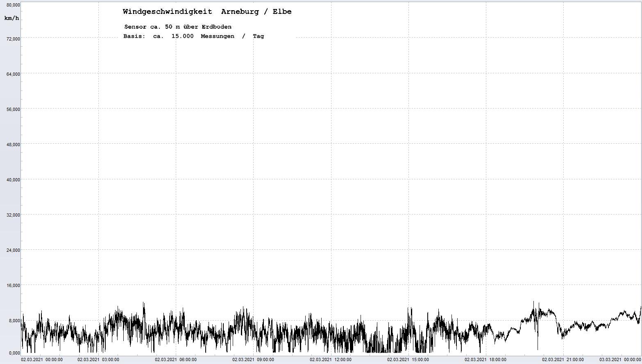
Task: Click the 02.03.2021 03:00:00 time label
Action: 98,360
